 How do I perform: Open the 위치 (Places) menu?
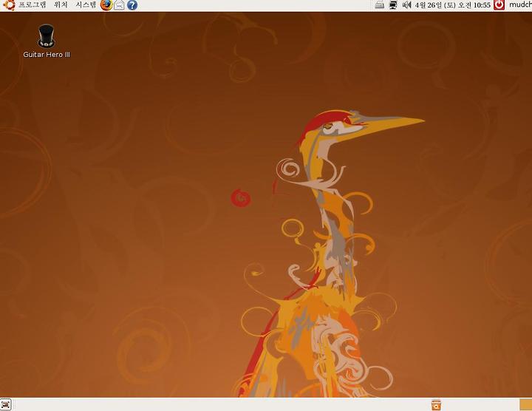point(61,4)
